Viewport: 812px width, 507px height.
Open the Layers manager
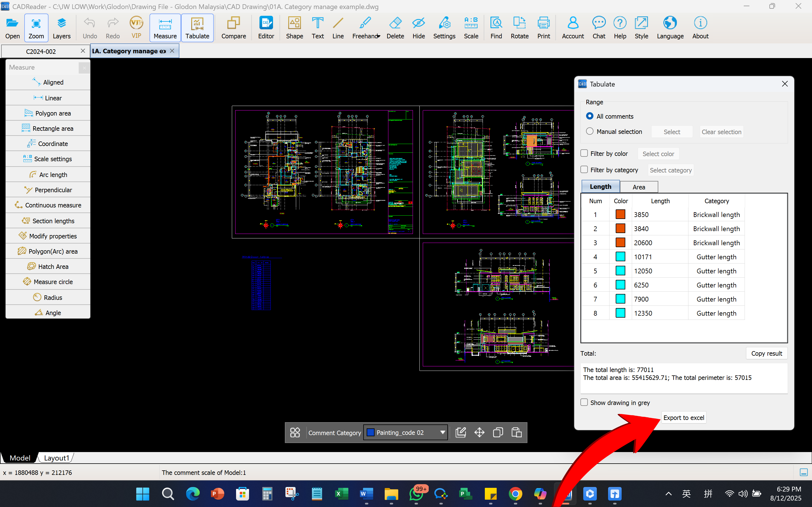tap(61, 28)
